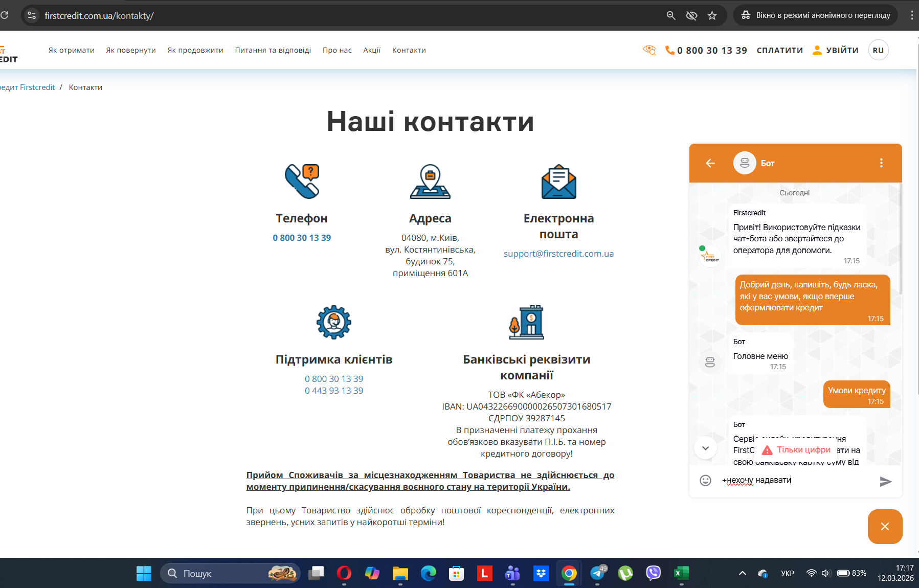Jump to latest chat messages with the down chevron
This screenshot has height=588, width=919.
[x=705, y=448]
